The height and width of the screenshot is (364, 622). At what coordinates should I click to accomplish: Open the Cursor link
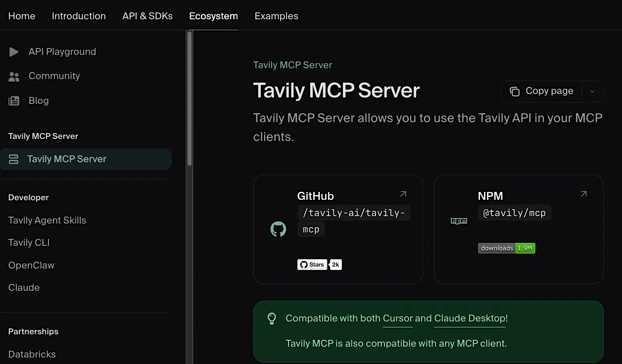(398, 318)
